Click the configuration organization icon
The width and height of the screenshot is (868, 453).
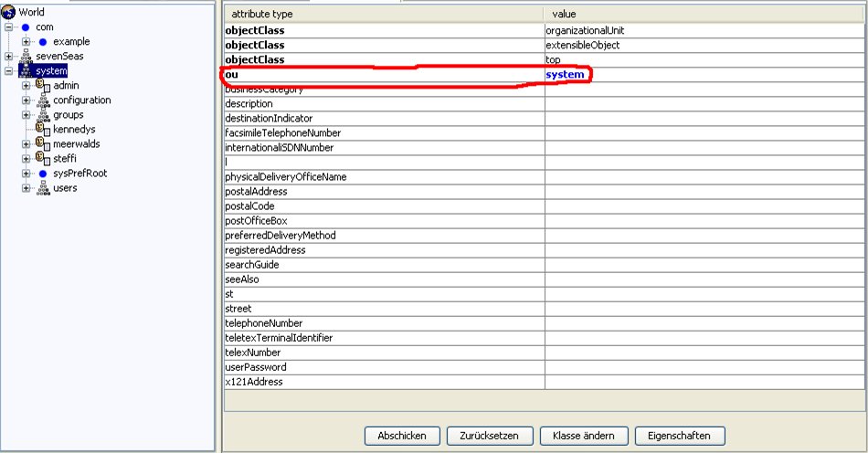(43, 100)
